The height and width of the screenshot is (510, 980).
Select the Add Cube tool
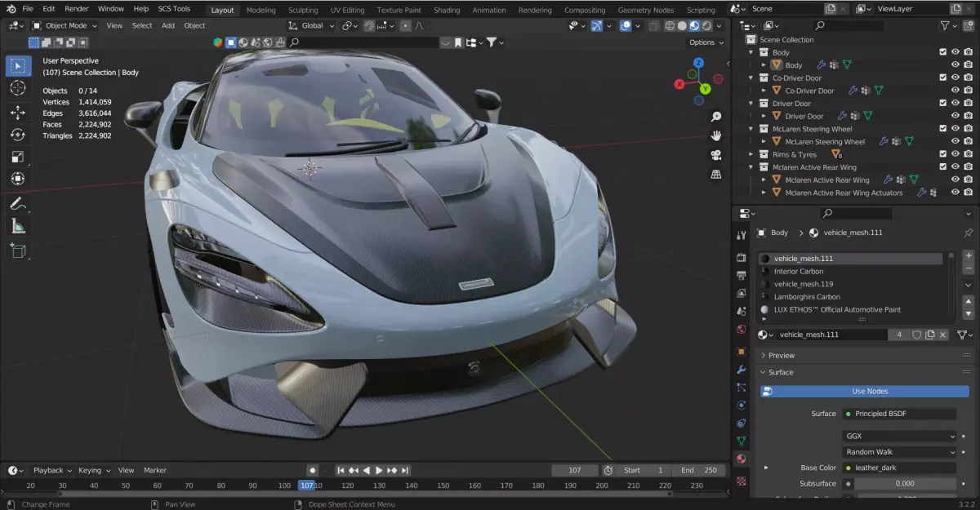click(18, 251)
